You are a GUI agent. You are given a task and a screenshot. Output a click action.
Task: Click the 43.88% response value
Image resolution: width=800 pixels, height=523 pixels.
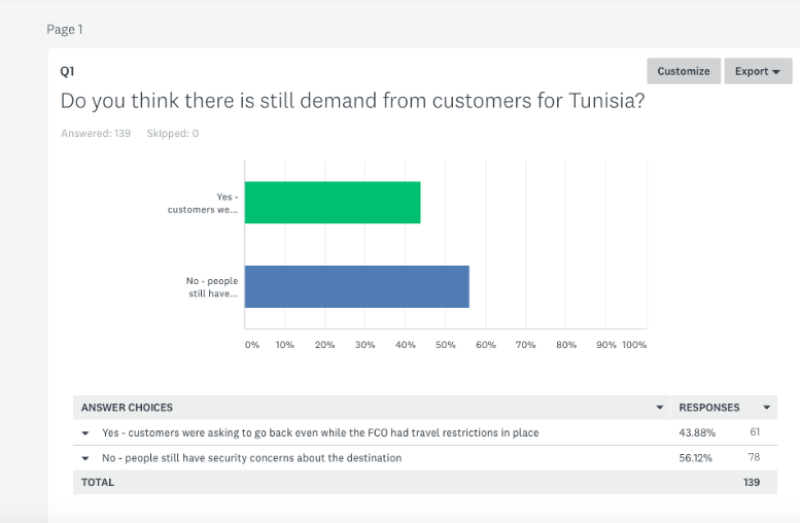(697, 433)
